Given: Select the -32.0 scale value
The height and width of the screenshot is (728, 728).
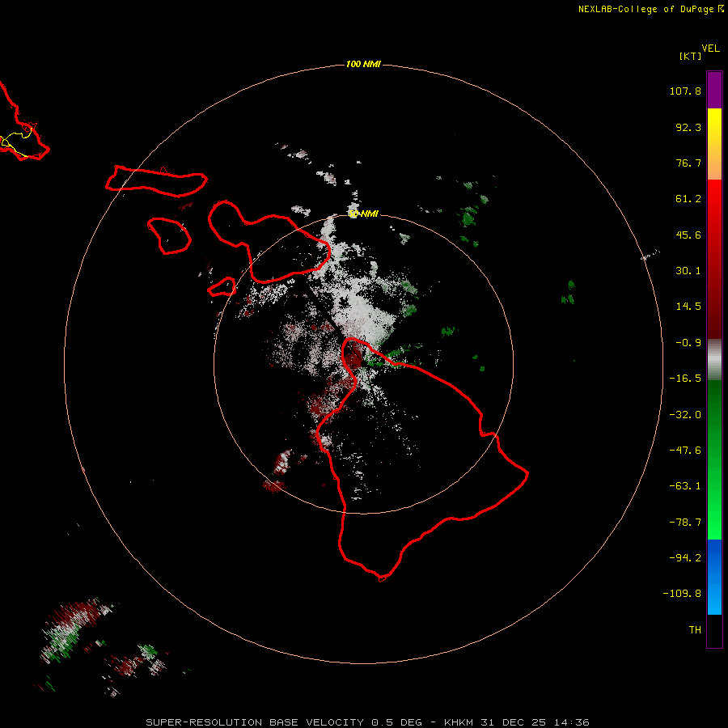Looking at the screenshot, I should point(685,415).
